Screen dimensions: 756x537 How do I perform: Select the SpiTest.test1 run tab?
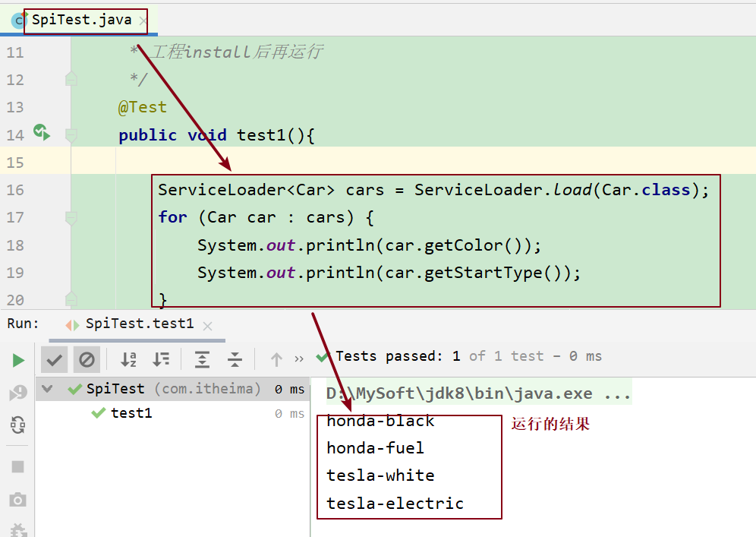139,324
